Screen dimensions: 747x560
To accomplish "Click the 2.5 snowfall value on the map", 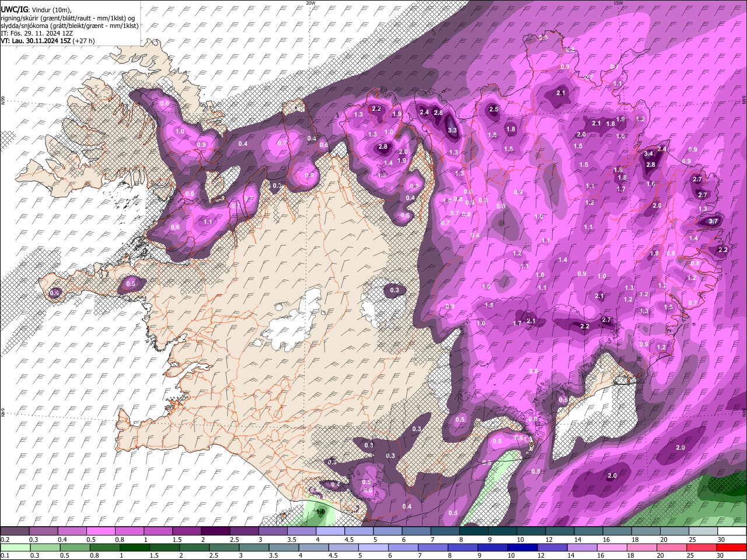I will (x=493, y=109).
